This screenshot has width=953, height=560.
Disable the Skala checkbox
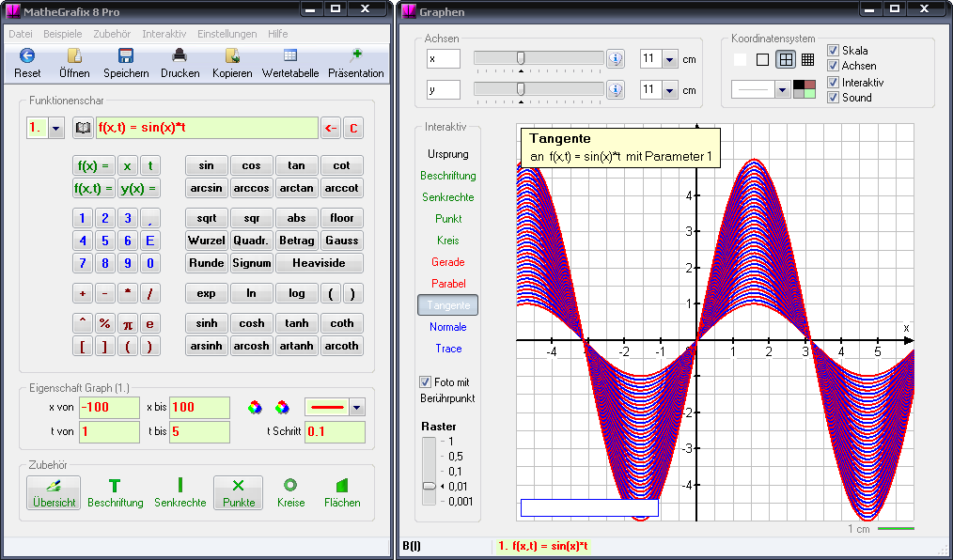[833, 51]
